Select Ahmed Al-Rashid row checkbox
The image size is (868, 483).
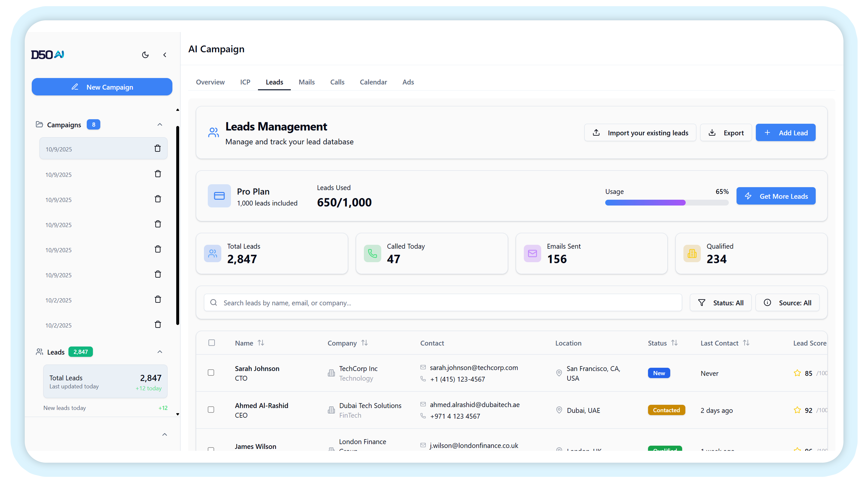[211, 410]
